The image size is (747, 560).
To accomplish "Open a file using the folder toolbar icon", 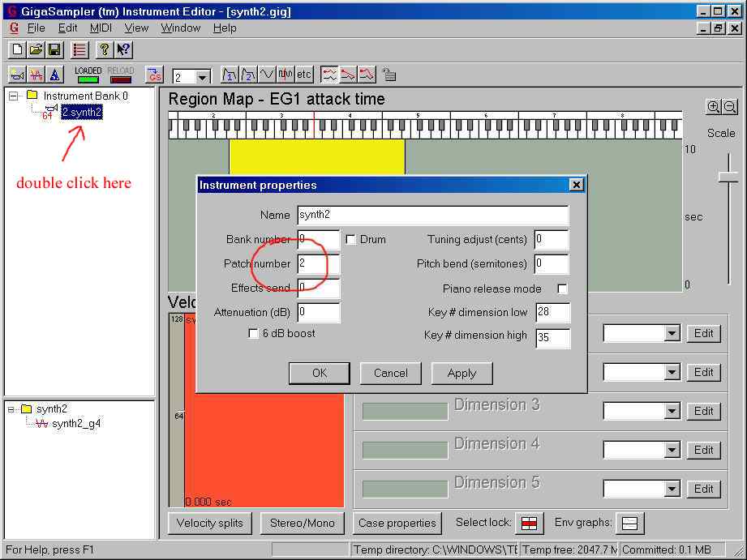I will (36, 49).
